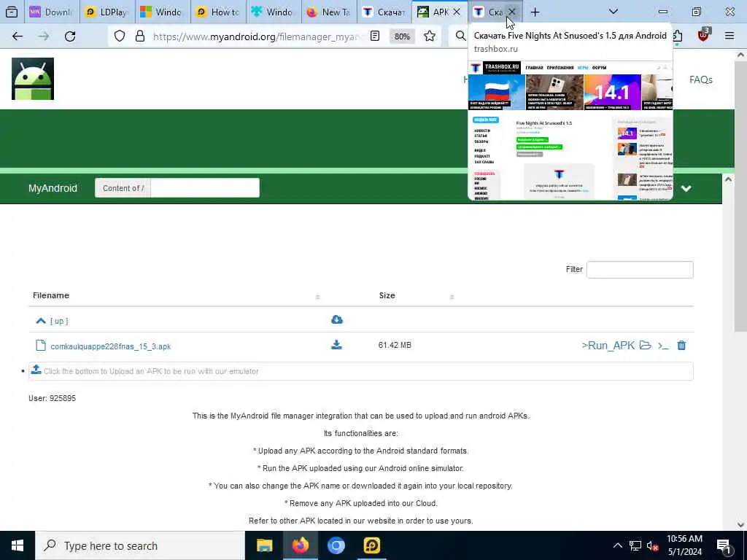
Task: Open folder icon beside Run_APK
Action: tap(646, 345)
